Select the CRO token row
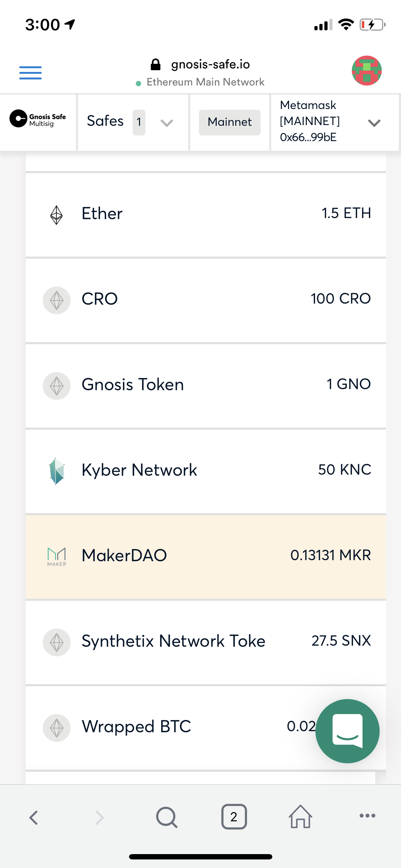401x868 pixels. (x=206, y=300)
